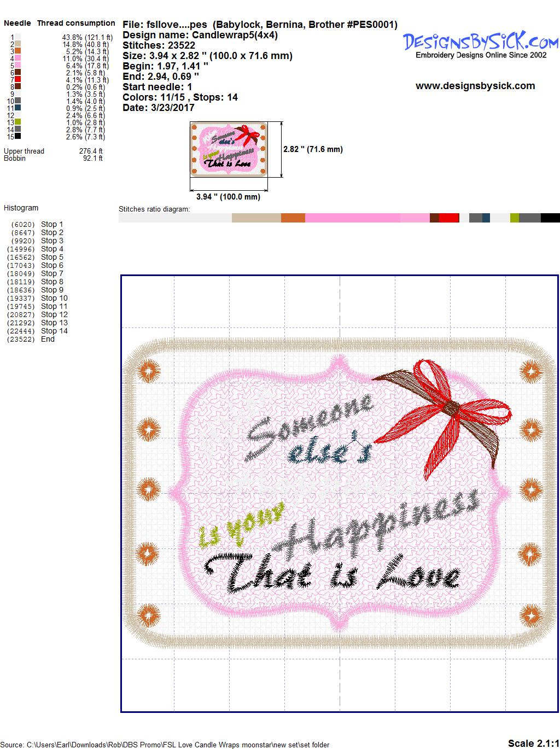Image resolution: width=560 pixels, height=749 pixels.
Task: Click the black segment of stitches ratio bar
Action: [x=550, y=218]
